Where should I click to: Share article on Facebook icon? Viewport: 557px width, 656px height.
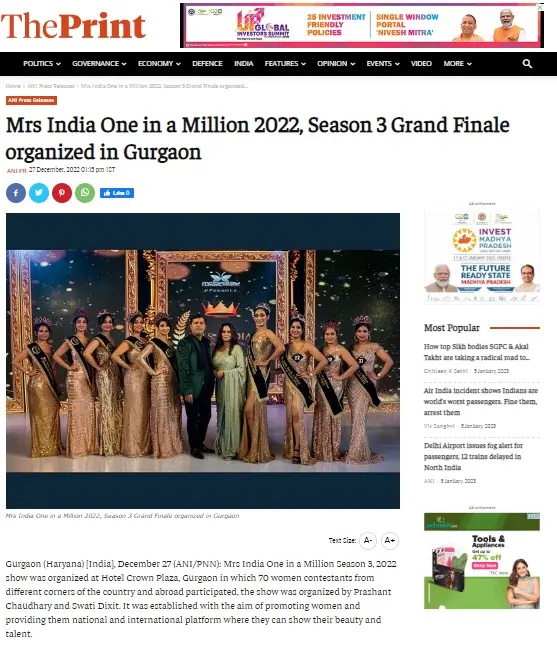[x=16, y=193]
